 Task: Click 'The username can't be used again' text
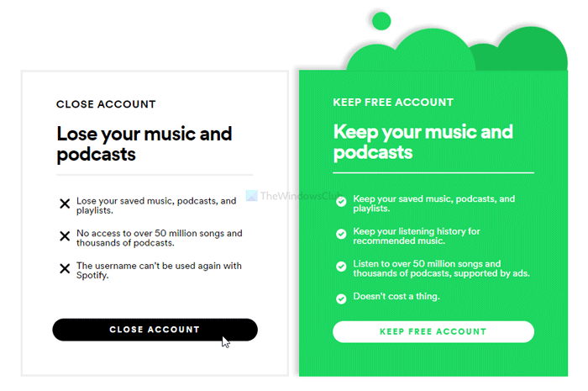[159, 270]
